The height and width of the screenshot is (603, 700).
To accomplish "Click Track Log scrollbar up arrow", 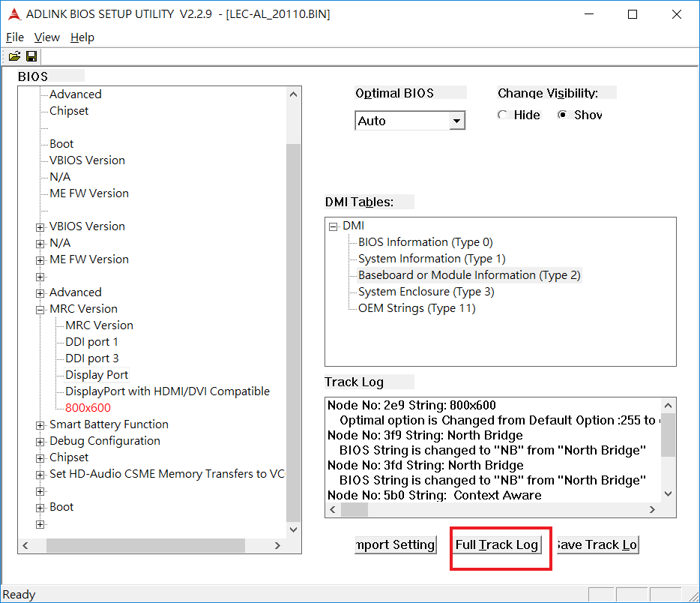I will pos(668,406).
